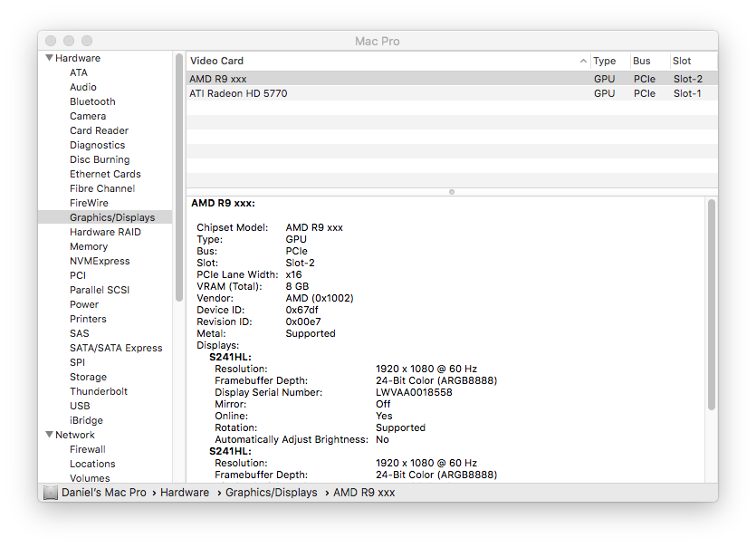
Task: Select Ethernet Cards in the sidebar
Action: point(105,174)
